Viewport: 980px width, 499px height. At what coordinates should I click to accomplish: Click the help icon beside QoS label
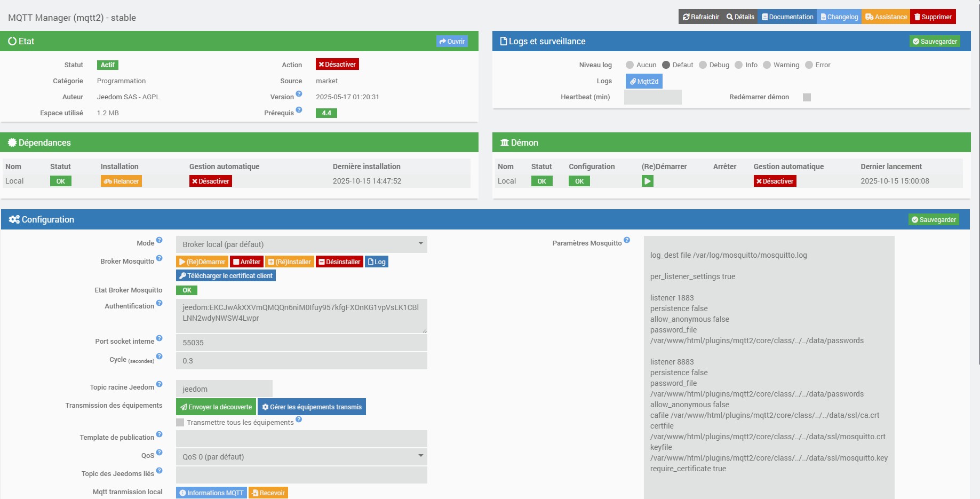click(x=159, y=453)
